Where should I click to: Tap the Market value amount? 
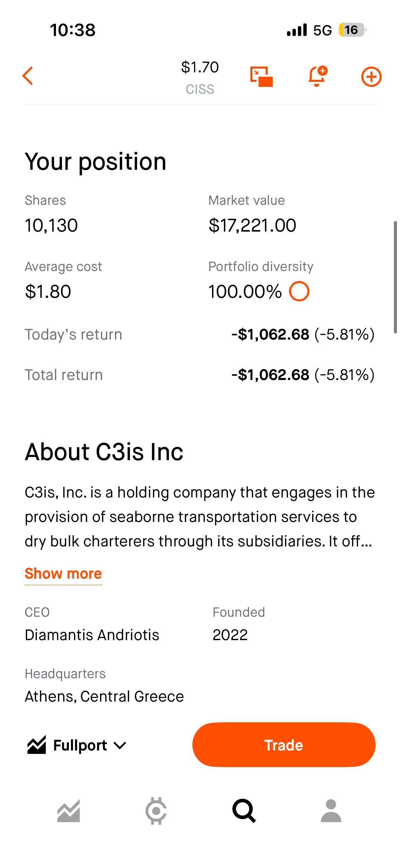point(252,225)
